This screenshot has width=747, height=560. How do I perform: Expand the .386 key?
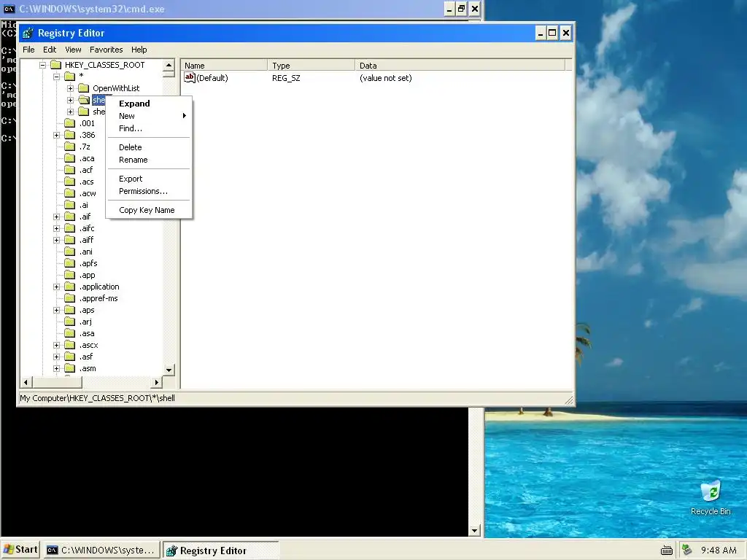(x=56, y=135)
